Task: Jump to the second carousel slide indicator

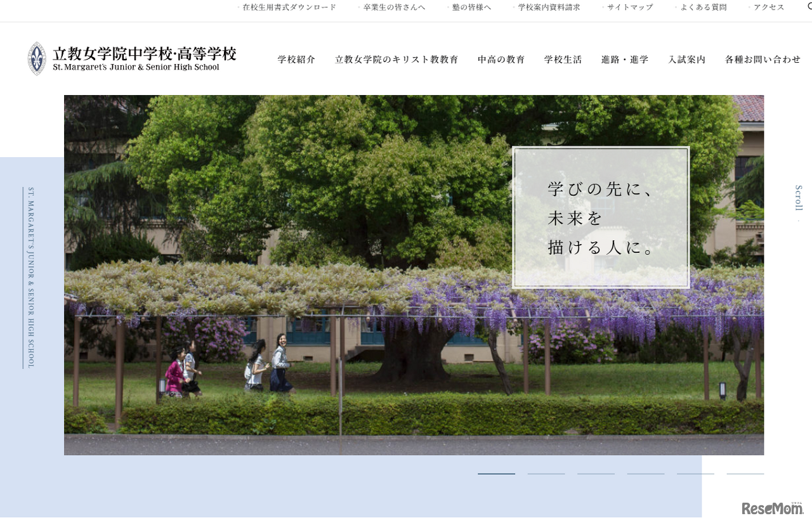Action: [546, 474]
